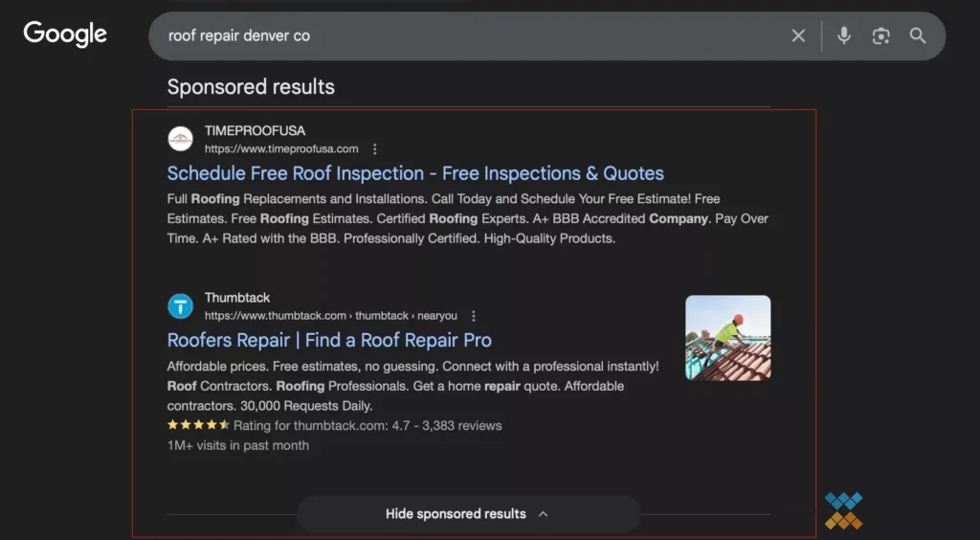Click the Google logo
The image size is (980, 540).
[x=65, y=34]
